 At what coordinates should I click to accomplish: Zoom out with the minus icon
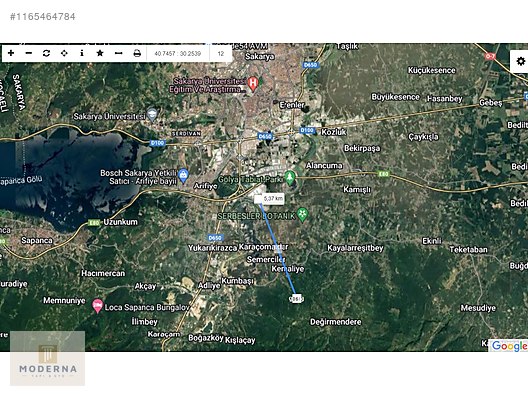29,53
